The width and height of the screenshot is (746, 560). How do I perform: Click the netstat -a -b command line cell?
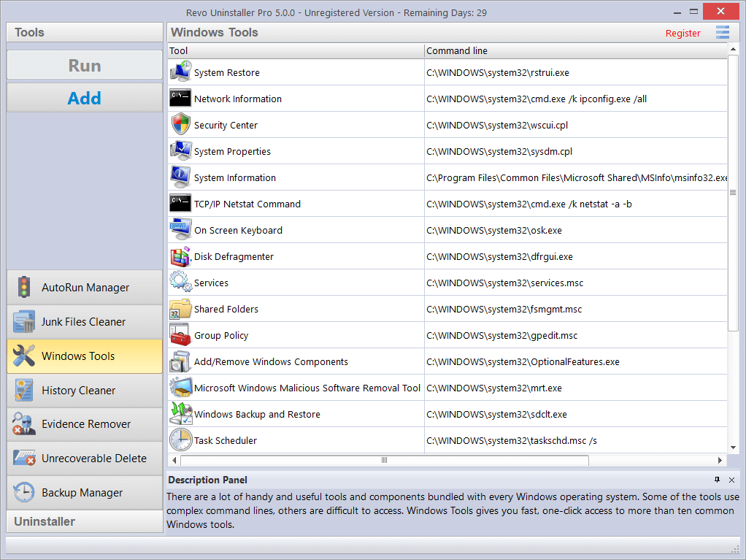click(576, 204)
